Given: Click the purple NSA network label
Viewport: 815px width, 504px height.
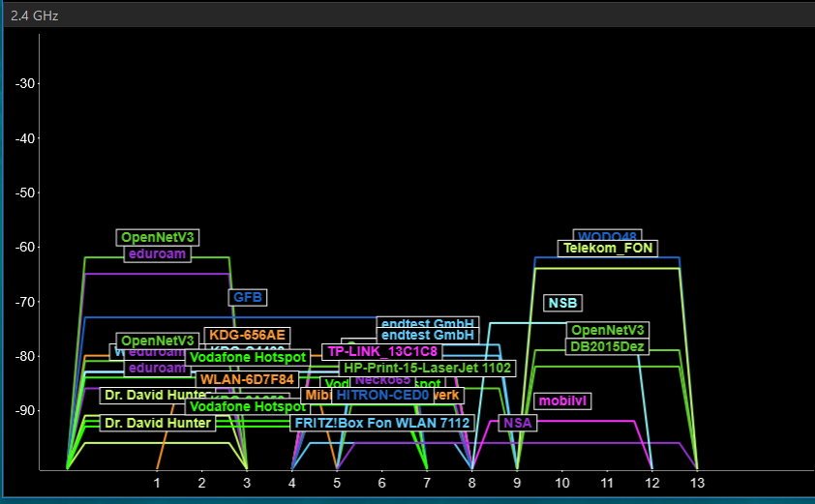Looking at the screenshot, I should [x=518, y=423].
